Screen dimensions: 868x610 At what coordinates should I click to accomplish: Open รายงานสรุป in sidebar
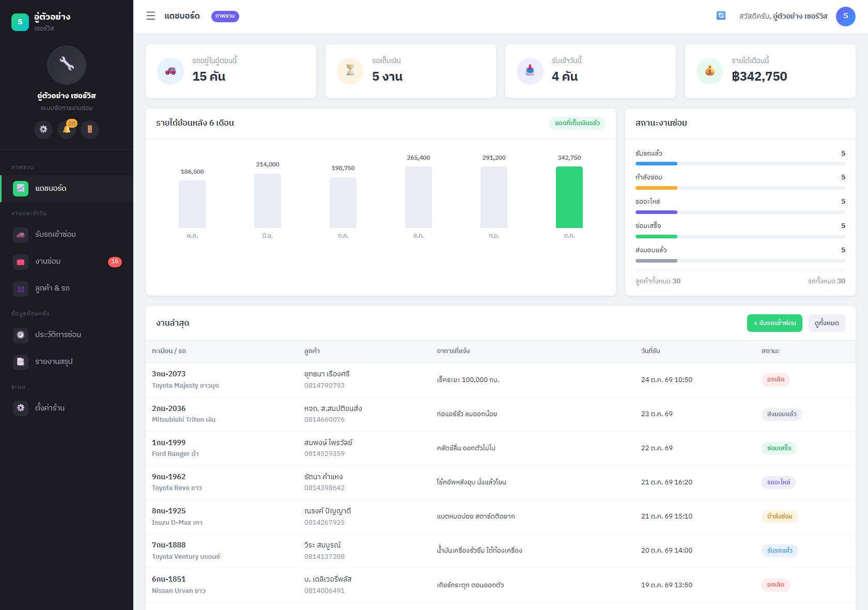pos(67,362)
